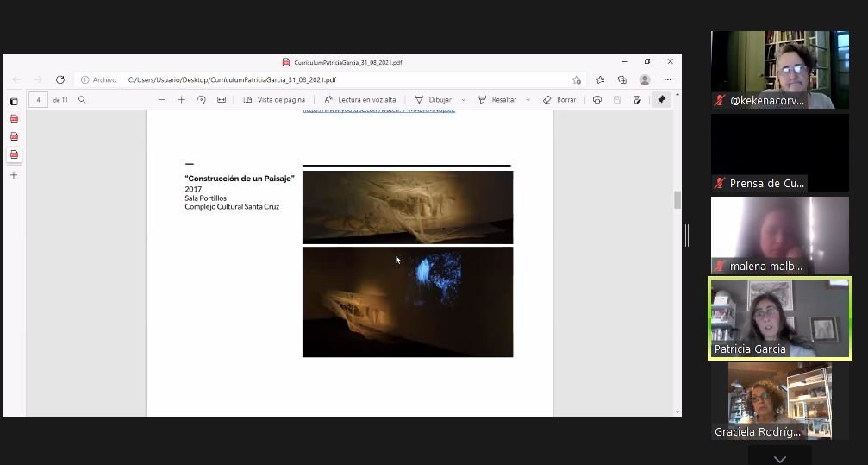Screen dimensions: 868x465
Task: Click the page number input field
Action: coord(38,100)
